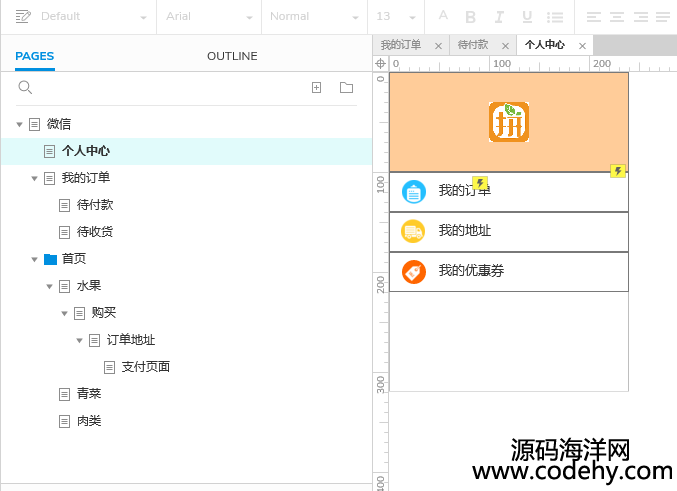Viewport: 677px width, 491px height.
Task: Click the orange coupon tag icon
Action: point(414,272)
